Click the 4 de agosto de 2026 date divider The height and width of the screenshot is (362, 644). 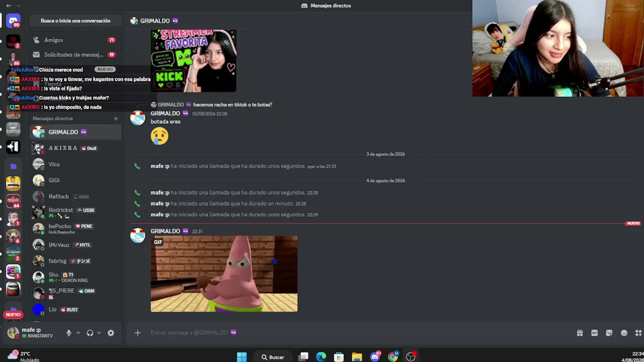click(x=385, y=180)
